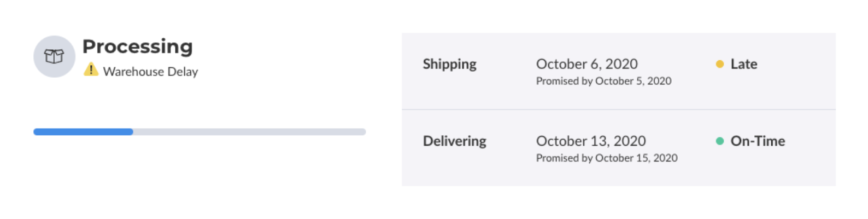Click the blue filled progress segment

click(x=83, y=132)
